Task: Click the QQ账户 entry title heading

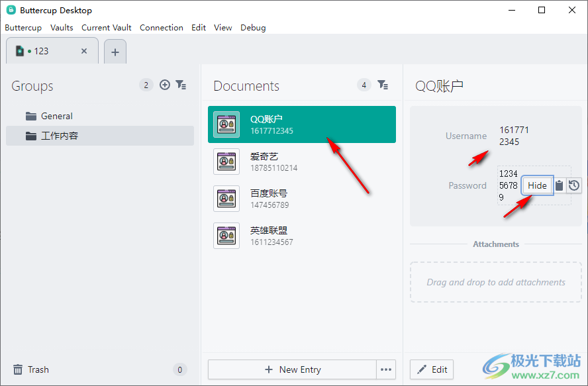Action: click(x=439, y=86)
